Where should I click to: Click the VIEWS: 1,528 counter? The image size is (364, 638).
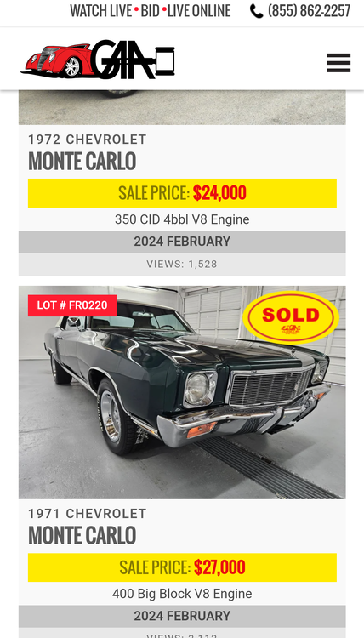[x=182, y=265]
